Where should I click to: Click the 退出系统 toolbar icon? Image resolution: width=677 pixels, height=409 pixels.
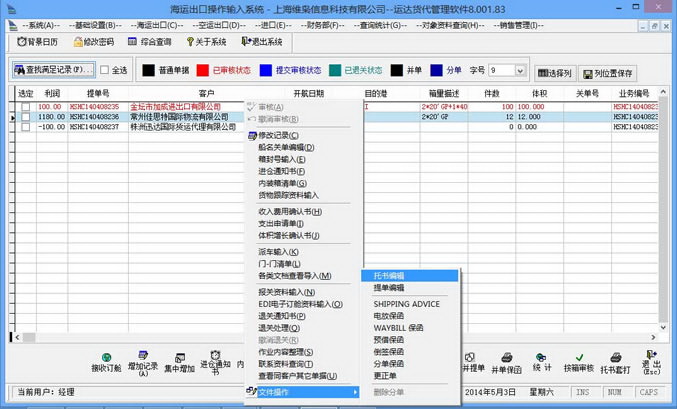click(x=246, y=41)
